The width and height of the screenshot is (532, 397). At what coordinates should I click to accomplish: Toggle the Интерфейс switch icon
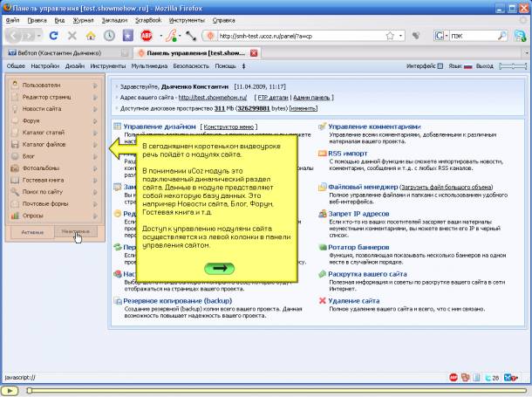[x=440, y=66]
